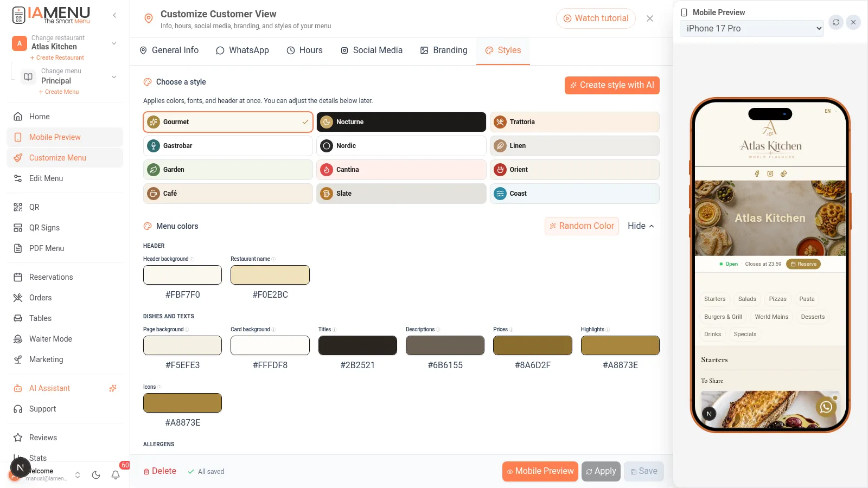Click the Reviews star icon
This screenshot has width=868, height=488.
(18, 438)
